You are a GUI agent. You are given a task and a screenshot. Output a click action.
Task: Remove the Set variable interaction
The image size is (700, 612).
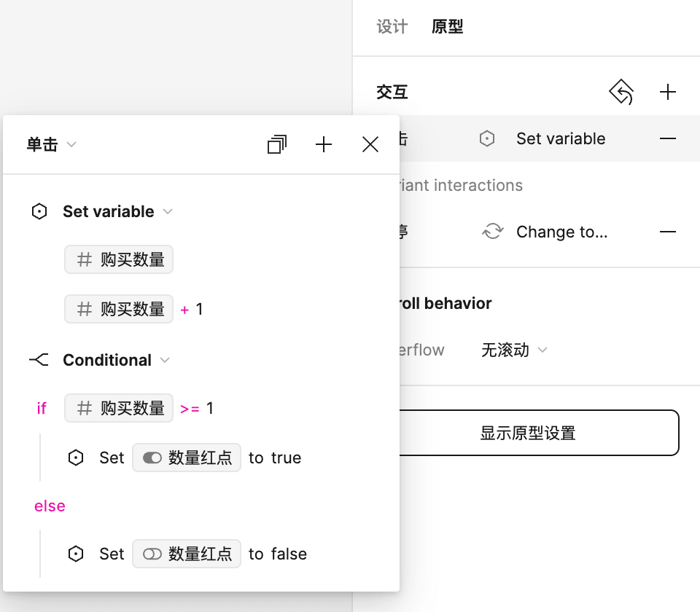(667, 138)
